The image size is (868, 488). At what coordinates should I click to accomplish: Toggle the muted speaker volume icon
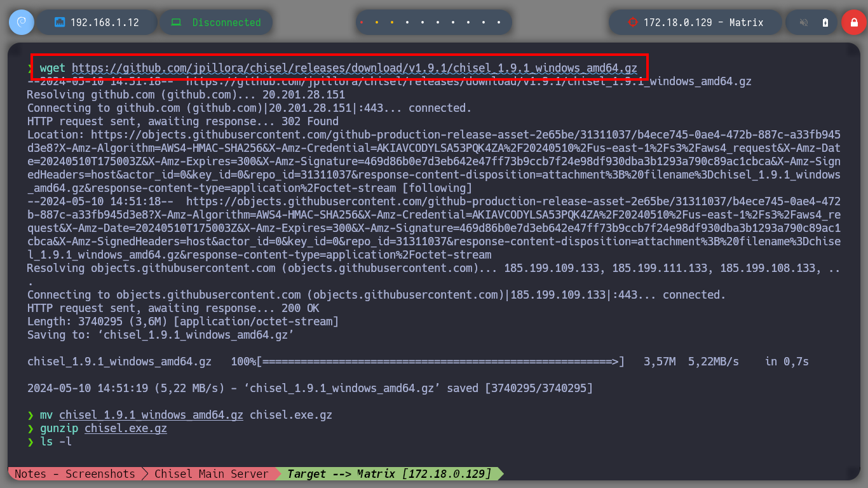804,22
